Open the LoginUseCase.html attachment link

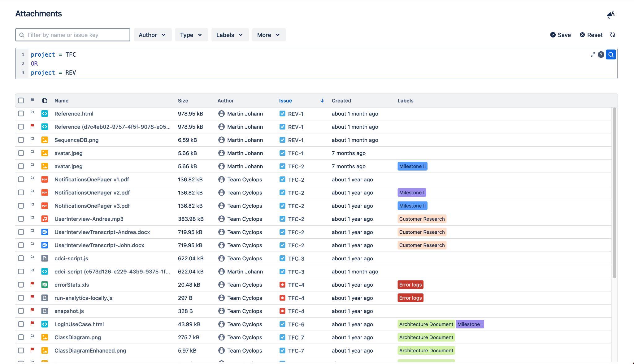[79, 324]
